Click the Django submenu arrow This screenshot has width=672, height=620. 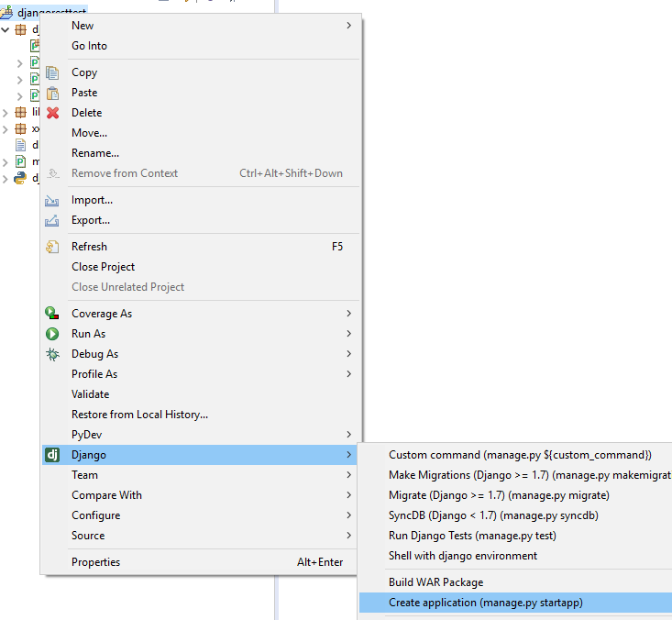pos(349,455)
